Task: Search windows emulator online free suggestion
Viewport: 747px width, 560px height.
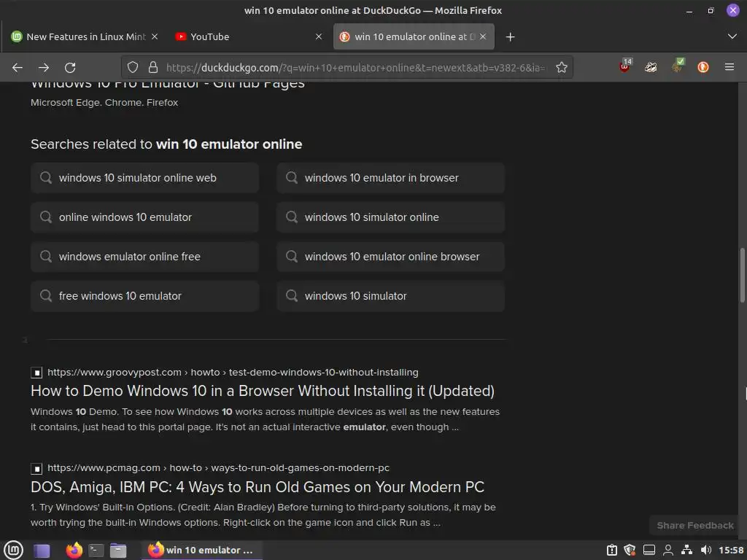Action: 145,257
